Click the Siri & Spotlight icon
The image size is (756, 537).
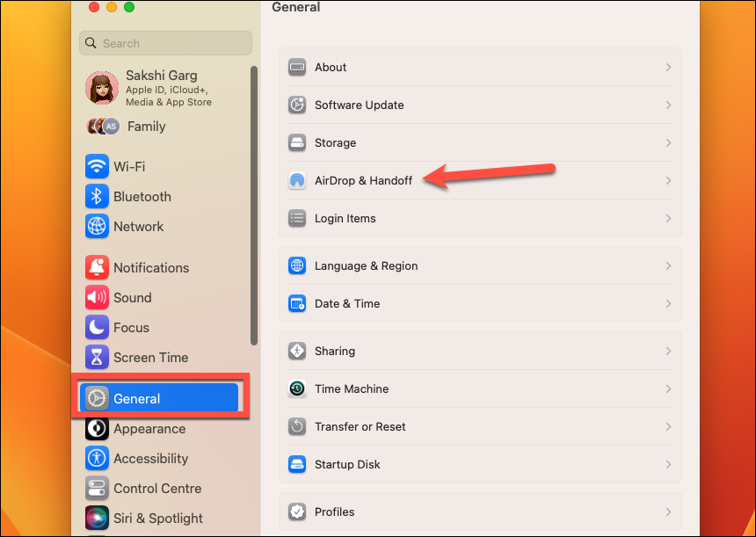97,519
